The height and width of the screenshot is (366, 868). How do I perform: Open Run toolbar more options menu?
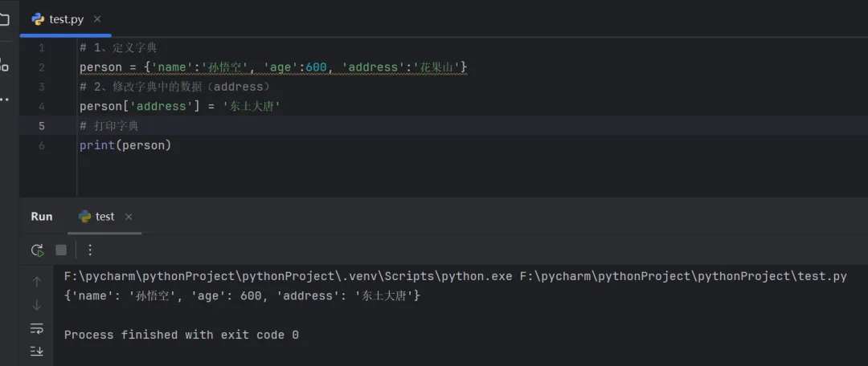pos(90,250)
